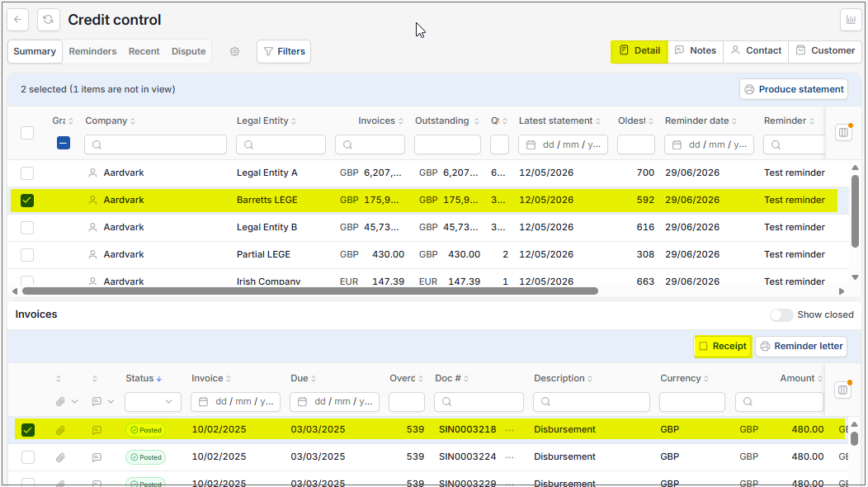Toggle the Show closed switch
Image resolution: width=868 pixels, height=487 pixels.
pyautogui.click(x=781, y=314)
